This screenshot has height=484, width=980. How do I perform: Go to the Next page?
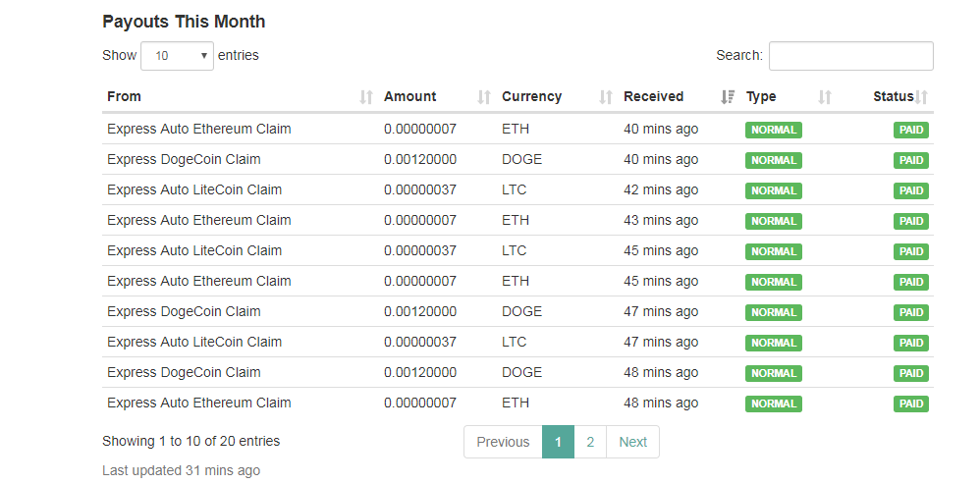(632, 442)
